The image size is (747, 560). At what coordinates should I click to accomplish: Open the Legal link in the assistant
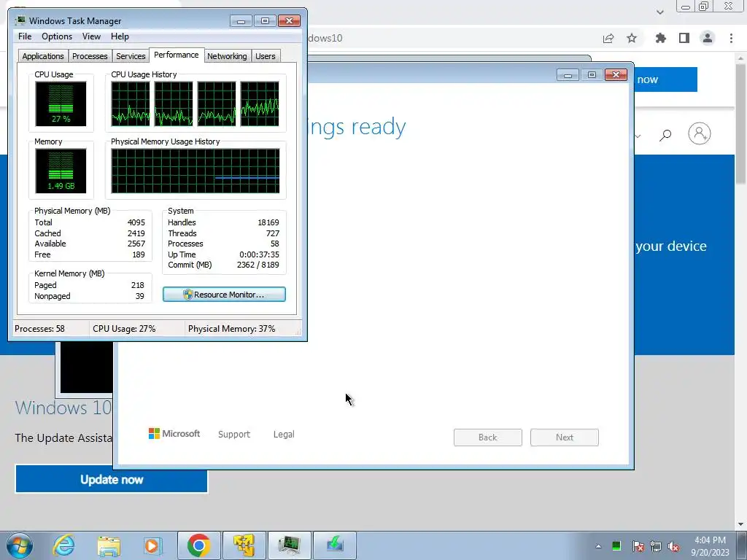tap(284, 435)
